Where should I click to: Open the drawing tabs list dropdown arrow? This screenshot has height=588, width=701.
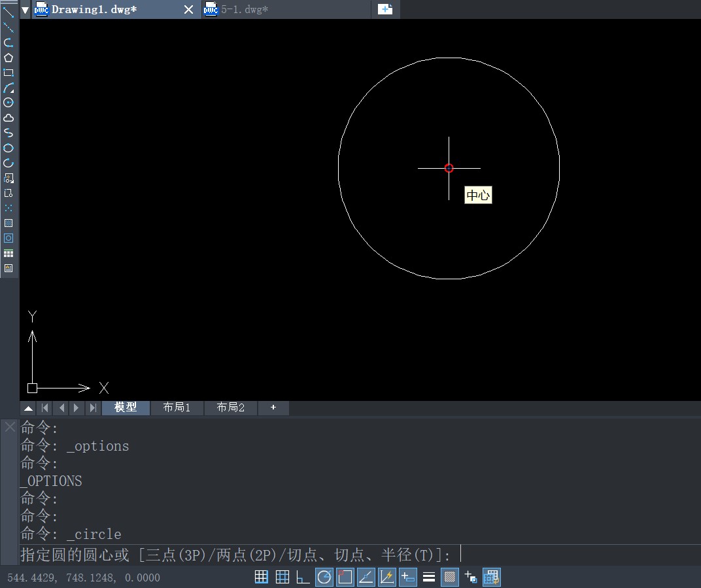(x=26, y=10)
